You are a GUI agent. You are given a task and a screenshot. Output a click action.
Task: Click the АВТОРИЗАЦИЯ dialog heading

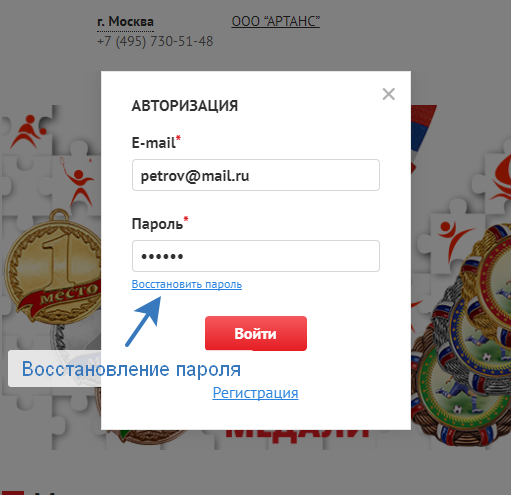coord(185,106)
